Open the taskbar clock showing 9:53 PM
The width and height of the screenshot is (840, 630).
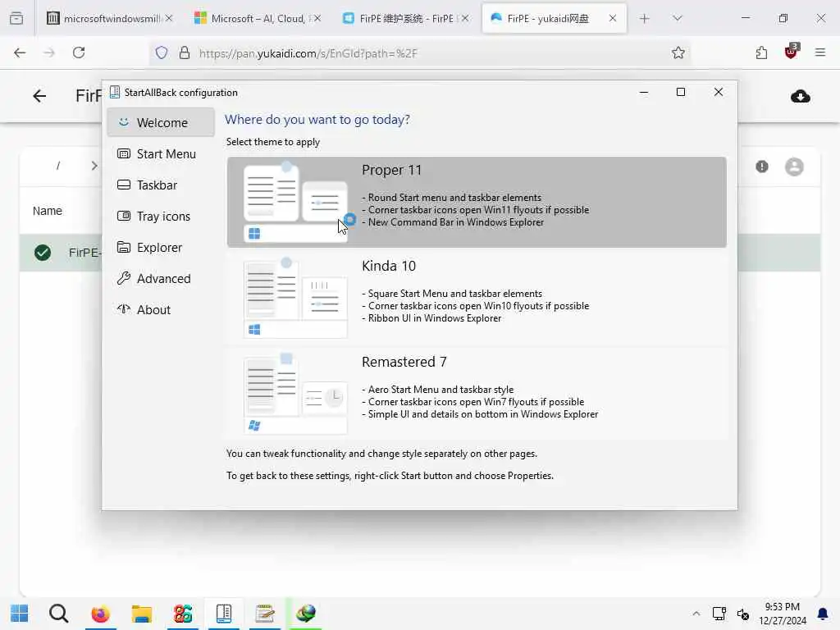782,614
